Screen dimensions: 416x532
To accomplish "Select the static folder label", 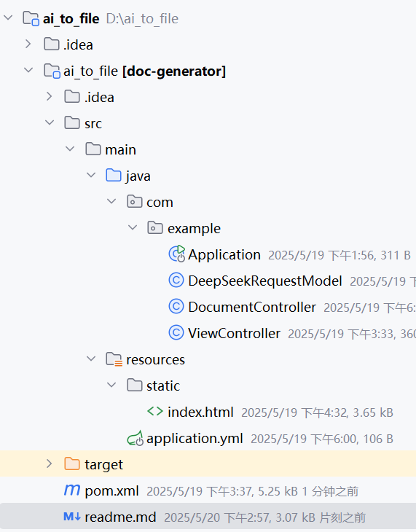I will (163, 386).
